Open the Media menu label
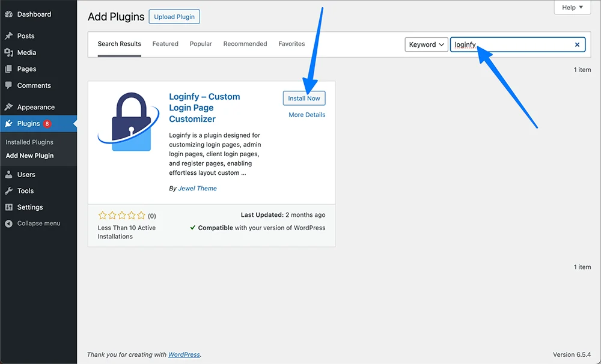This screenshot has height=364, width=601. click(x=26, y=52)
